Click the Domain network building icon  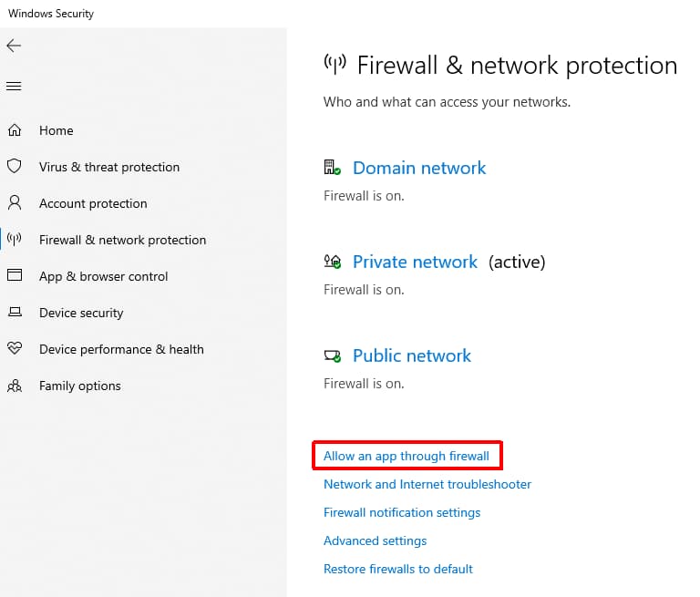pyautogui.click(x=333, y=168)
